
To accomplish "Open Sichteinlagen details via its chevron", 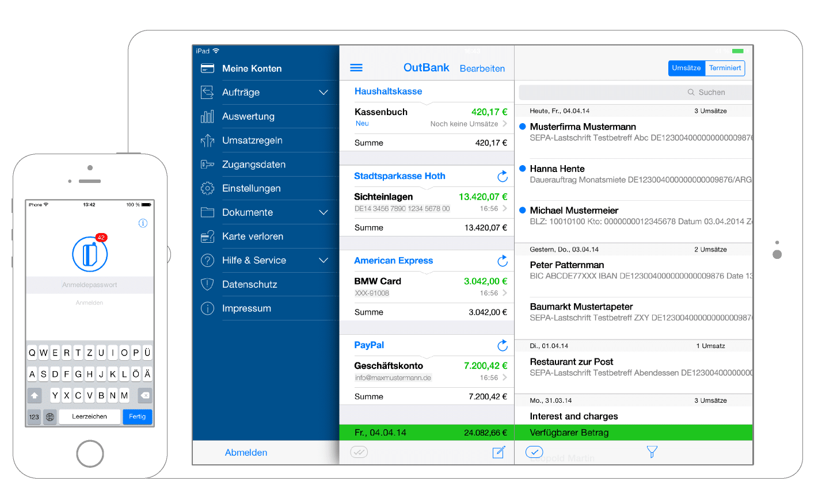I will [x=505, y=208].
